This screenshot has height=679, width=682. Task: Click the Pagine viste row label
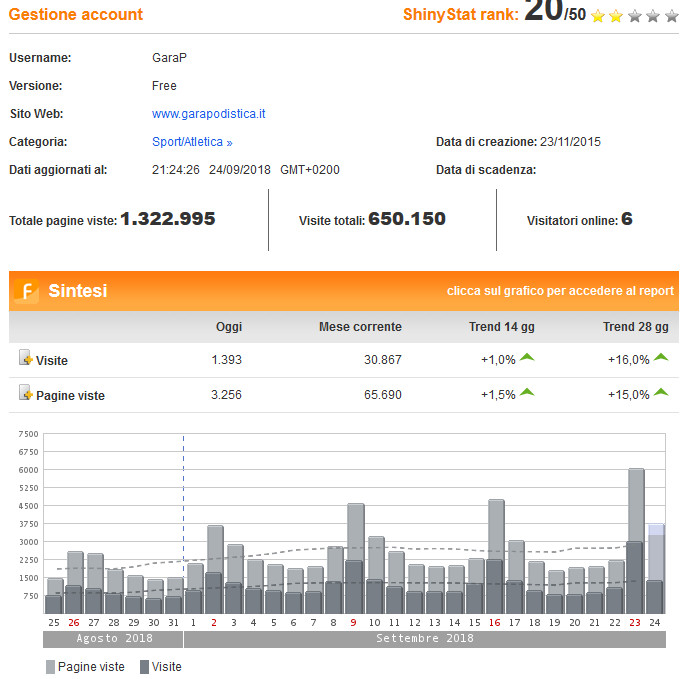click(70, 395)
